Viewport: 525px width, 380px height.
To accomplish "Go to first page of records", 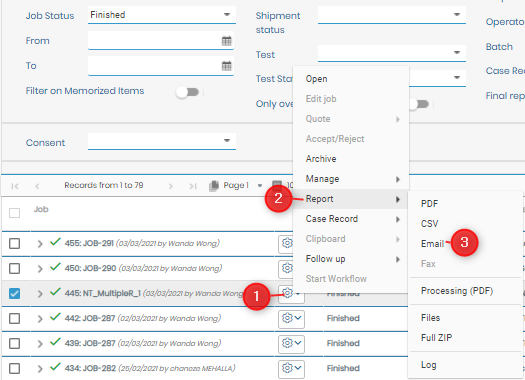I will (x=15, y=186).
